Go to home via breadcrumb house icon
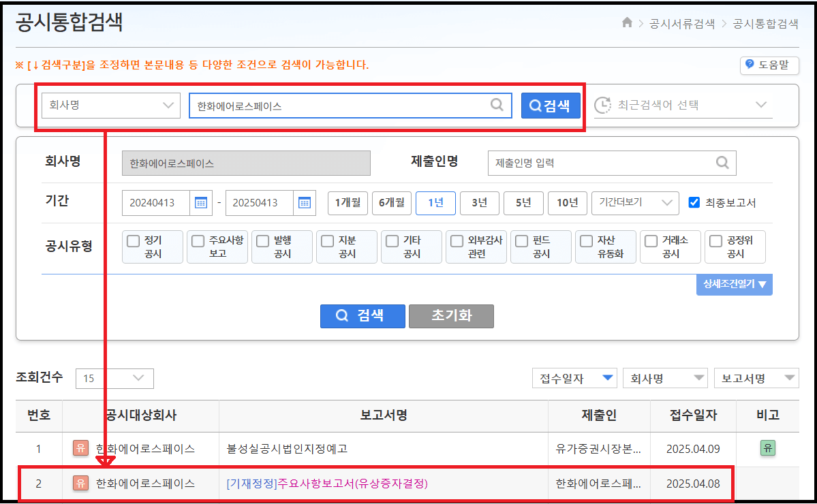Screen dimensions: 817x504 pos(627,22)
